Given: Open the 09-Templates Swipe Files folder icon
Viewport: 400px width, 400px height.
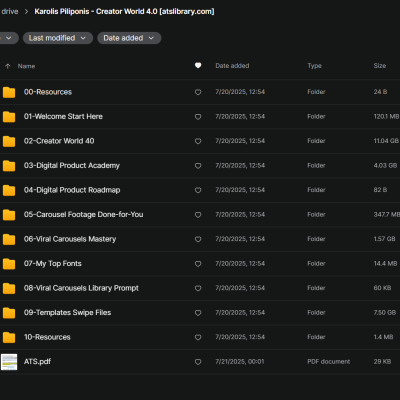Looking at the screenshot, I should click(9, 313).
